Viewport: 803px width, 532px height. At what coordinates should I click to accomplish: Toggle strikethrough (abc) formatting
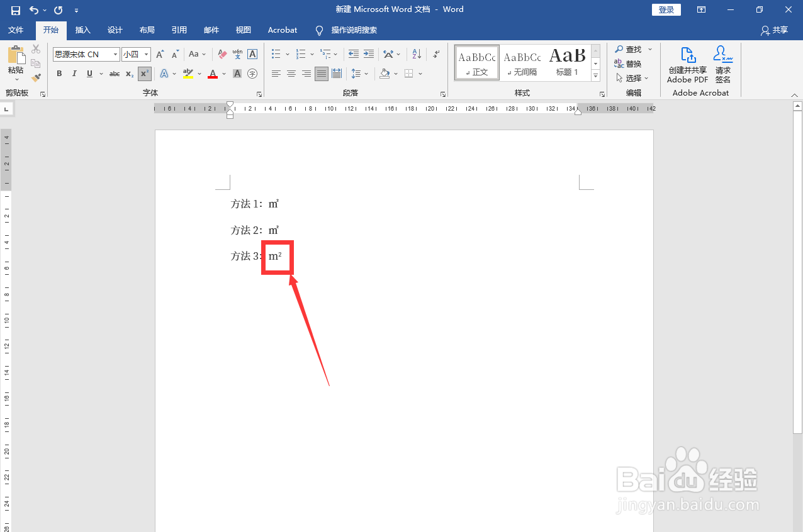point(115,74)
